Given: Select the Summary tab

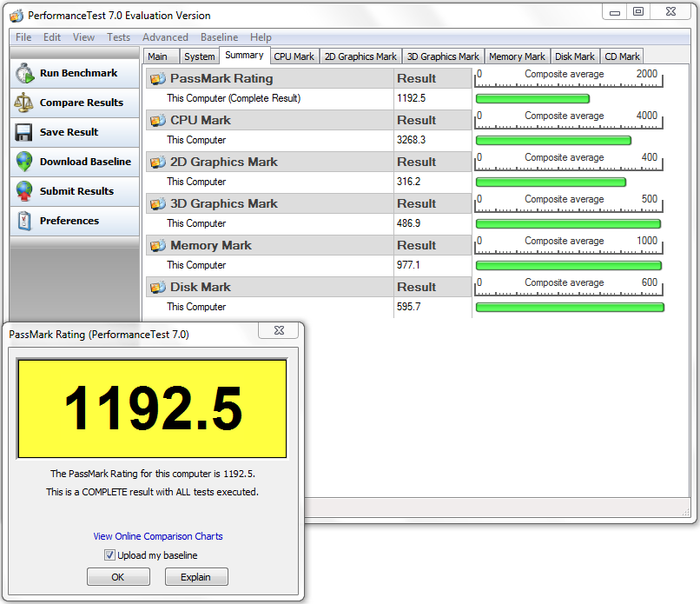Looking at the screenshot, I should pos(245,56).
